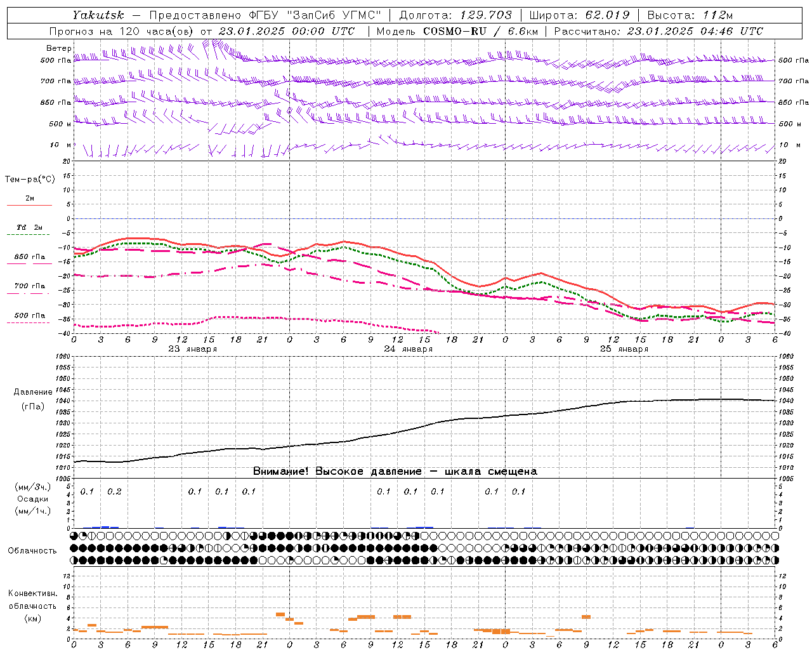Click the 24 января date label

pyautogui.click(x=409, y=348)
